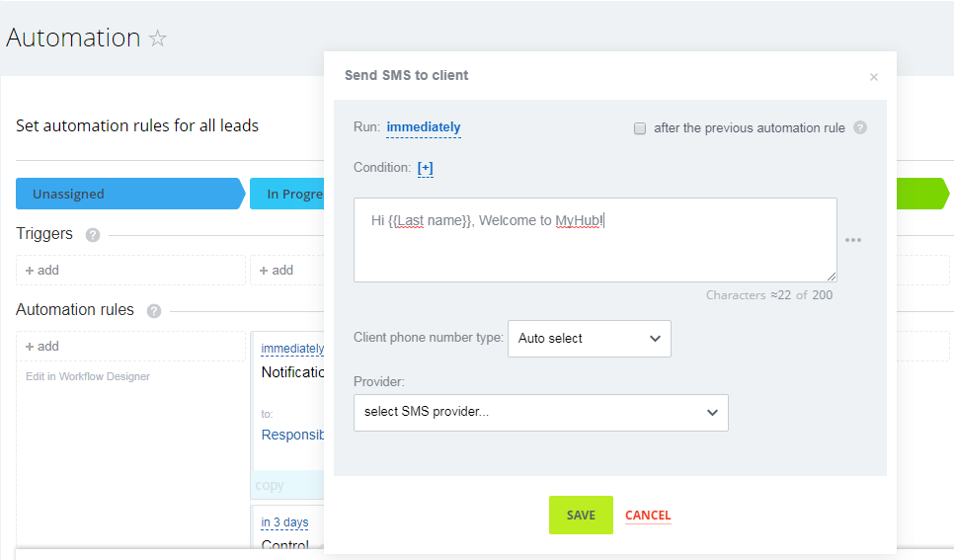Open help for previous automation rule
954x560 pixels.
coord(859,127)
